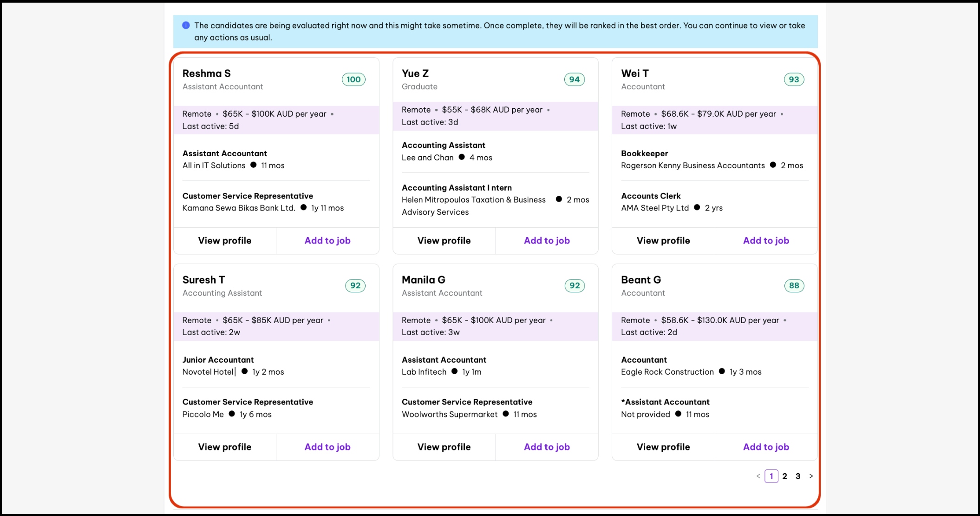
Task: Add Yue Z to job
Action: pyautogui.click(x=547, y=241)
